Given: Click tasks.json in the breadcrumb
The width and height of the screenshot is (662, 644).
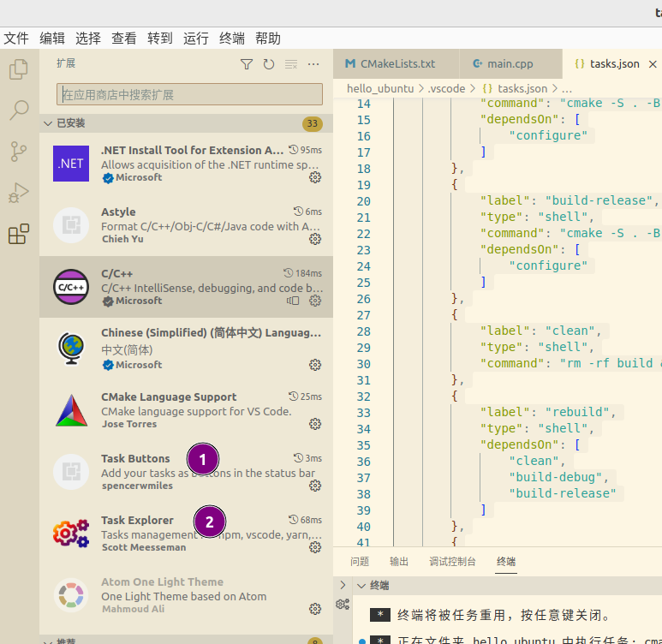Looking at the screenshot, I should (x=522, y=89).
